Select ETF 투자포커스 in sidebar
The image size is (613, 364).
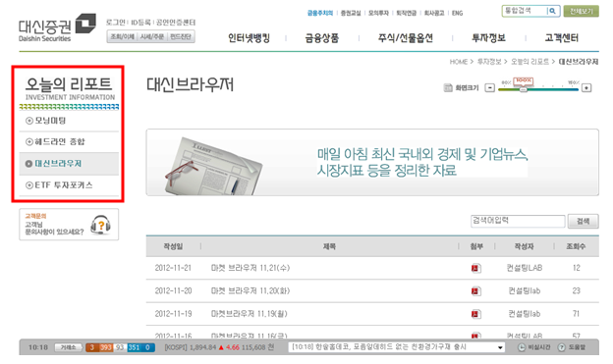(64, 185)
